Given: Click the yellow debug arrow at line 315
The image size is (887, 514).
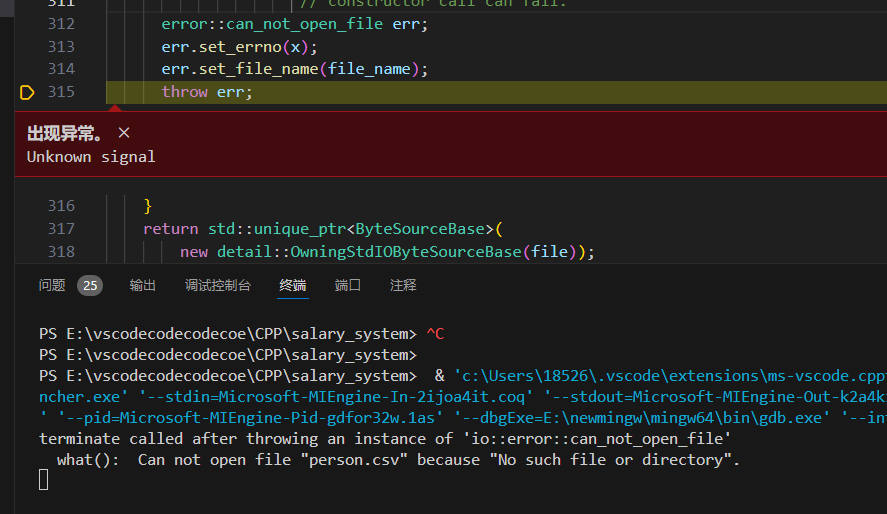Looking at the screenshot, I should (x=27, y=92).
